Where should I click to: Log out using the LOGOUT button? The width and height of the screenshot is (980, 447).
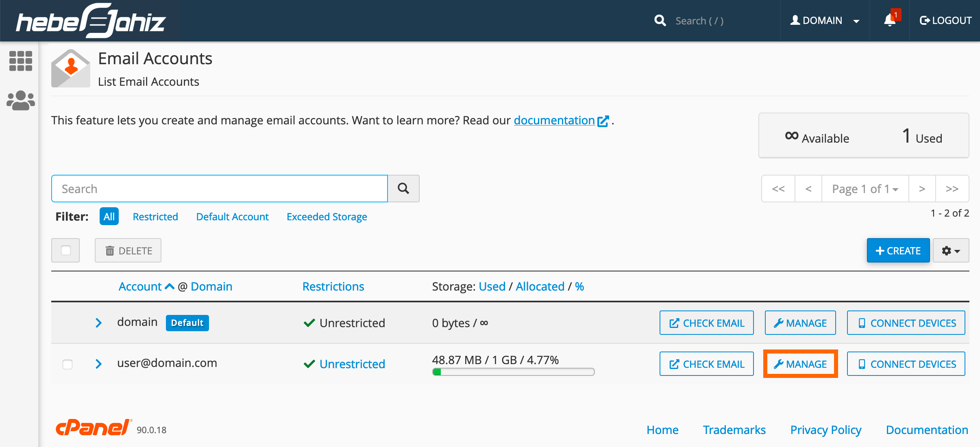point(945,20)
